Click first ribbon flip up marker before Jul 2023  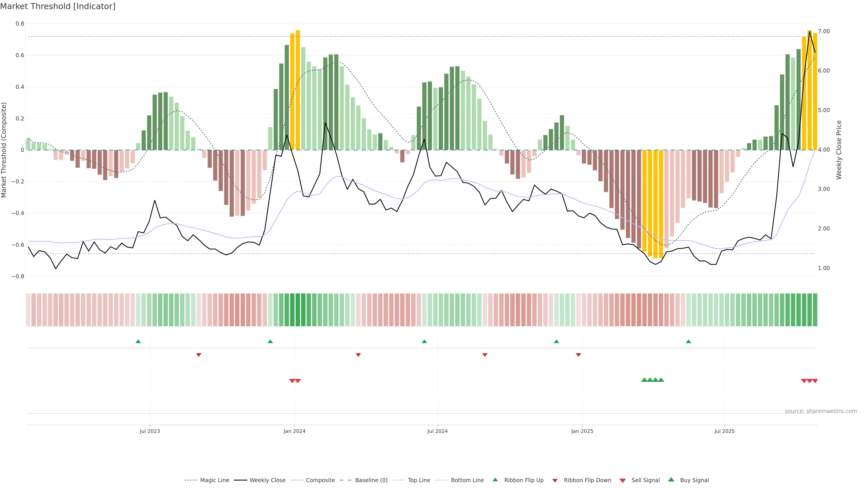138,342
